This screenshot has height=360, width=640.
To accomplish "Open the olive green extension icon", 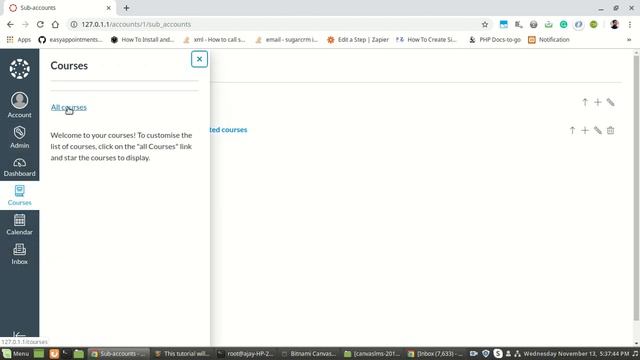I will pyautogui.click(x=593, y=24).
